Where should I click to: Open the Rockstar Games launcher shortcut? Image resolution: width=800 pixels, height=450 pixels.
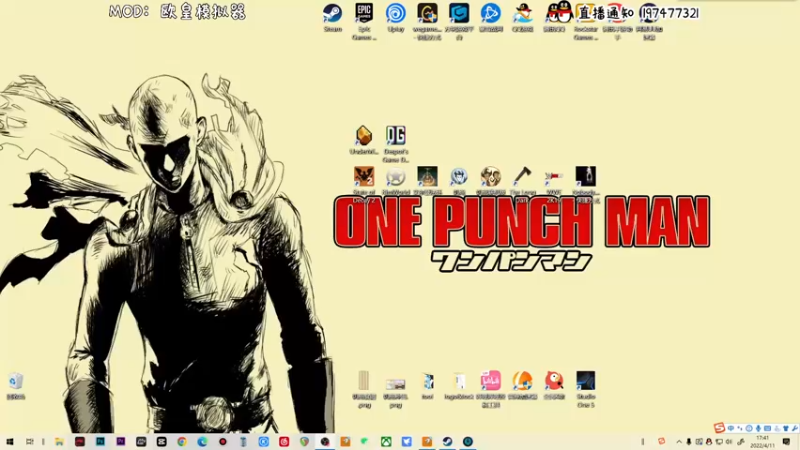(x=586, y=20)
